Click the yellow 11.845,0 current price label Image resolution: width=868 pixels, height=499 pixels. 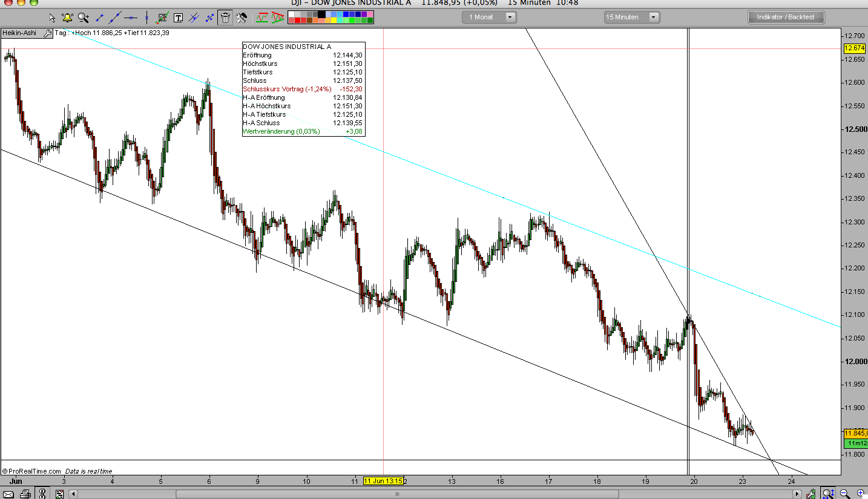[x=855, y=433]
